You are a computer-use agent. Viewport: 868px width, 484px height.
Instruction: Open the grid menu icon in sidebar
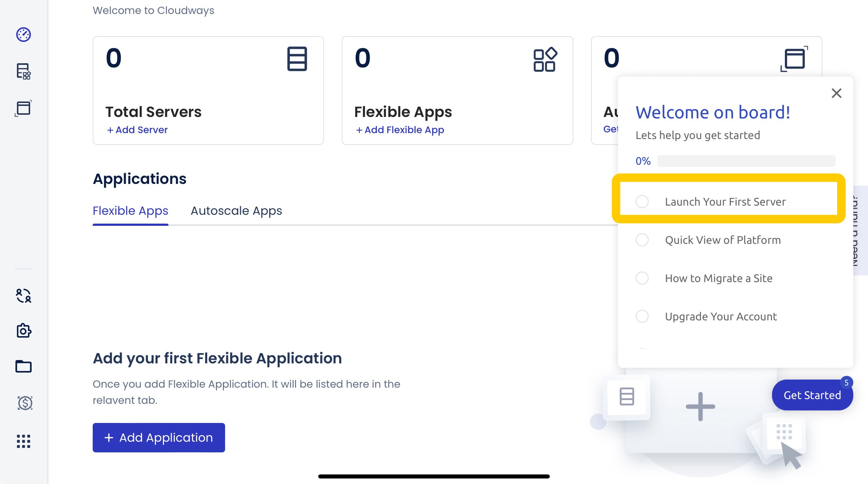24,441
